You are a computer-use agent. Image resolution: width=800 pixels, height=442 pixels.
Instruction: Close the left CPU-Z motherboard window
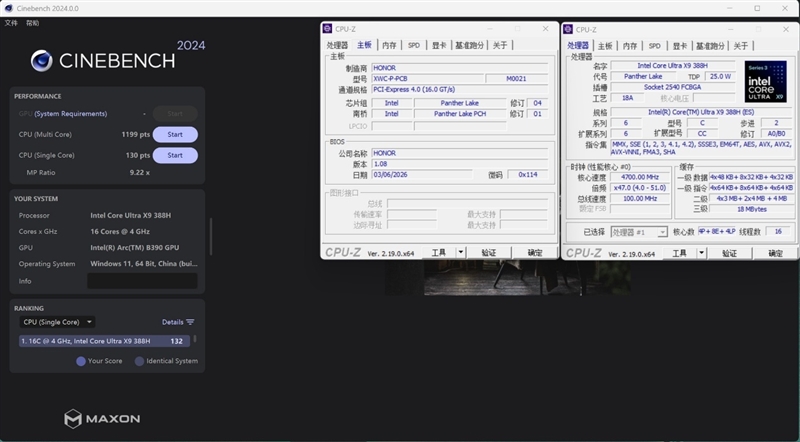[x=545, y=29]
